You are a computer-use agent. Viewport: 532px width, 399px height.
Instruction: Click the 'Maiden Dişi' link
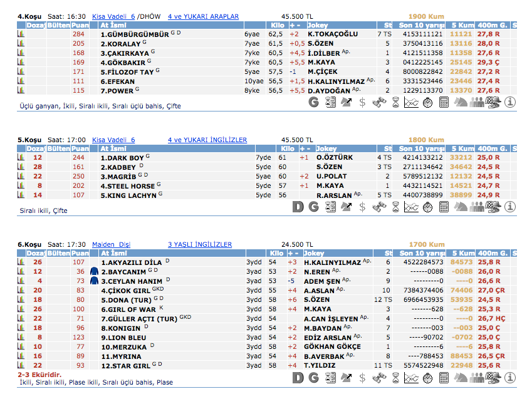coord(111,244)
